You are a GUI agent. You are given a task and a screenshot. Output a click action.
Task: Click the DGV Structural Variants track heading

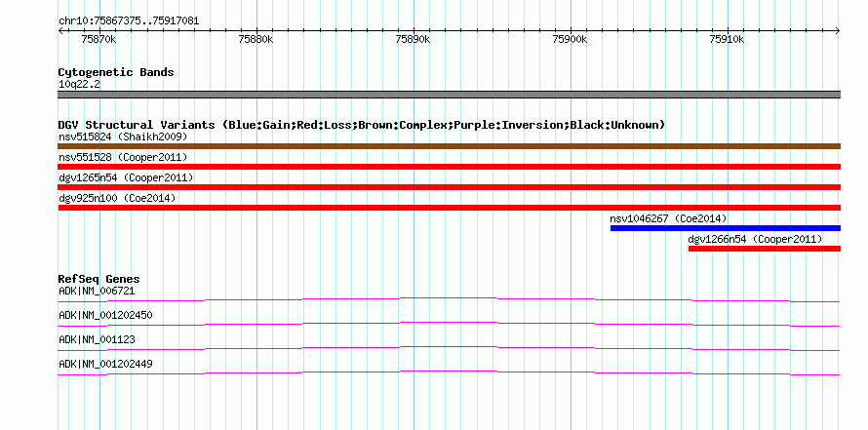[x=362, y=125]
